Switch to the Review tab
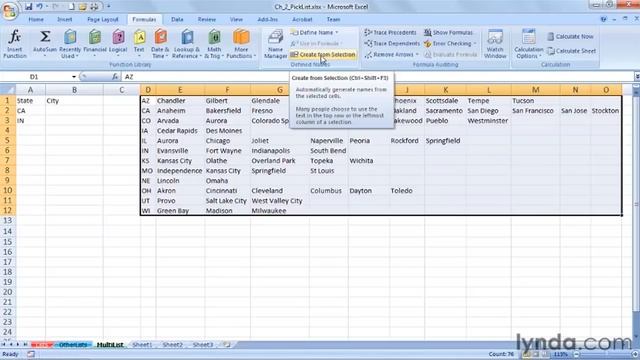This screenshot has width=640, height=360. [207, 19]
